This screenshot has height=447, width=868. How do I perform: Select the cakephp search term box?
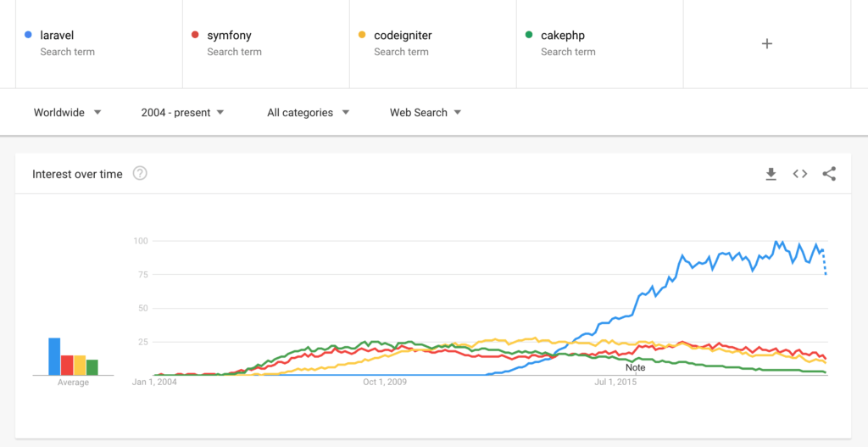[600, 44]
